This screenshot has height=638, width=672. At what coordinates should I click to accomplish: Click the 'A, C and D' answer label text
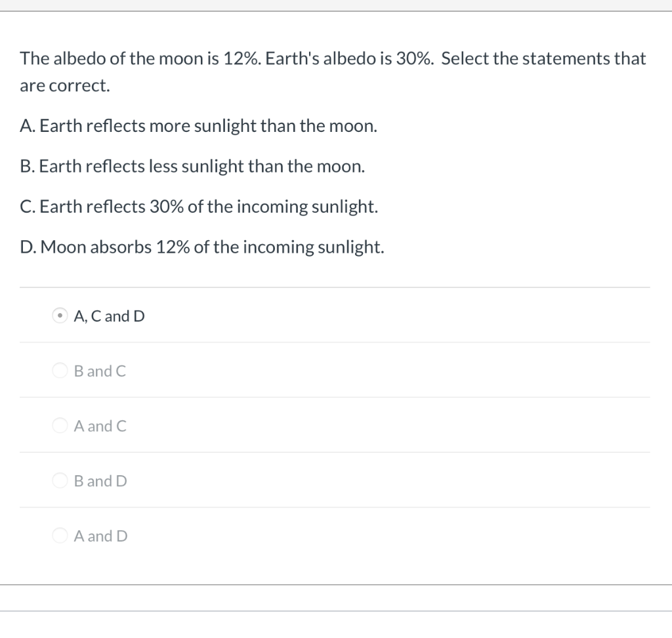[x=110, y=316]
